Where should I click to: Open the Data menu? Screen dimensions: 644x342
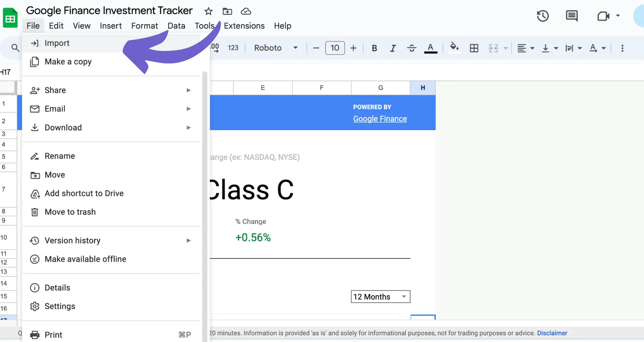click(176, 26)
